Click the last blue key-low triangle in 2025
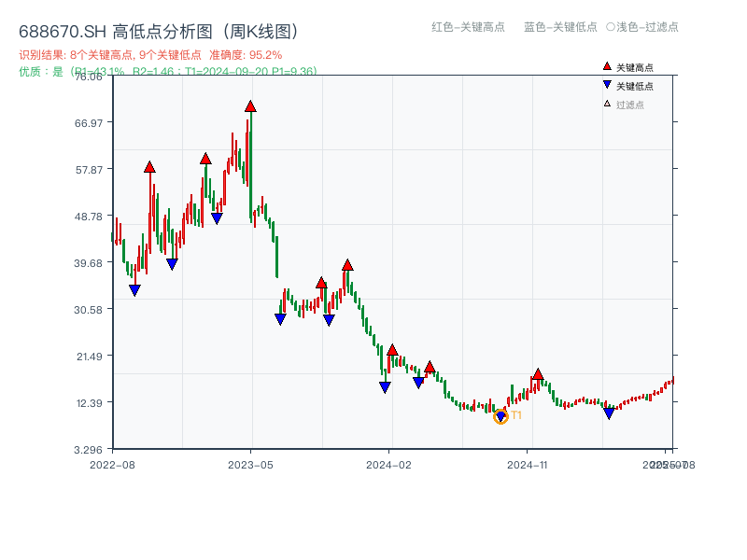Viewport: 747px width, 560px height. coord(609,411)
